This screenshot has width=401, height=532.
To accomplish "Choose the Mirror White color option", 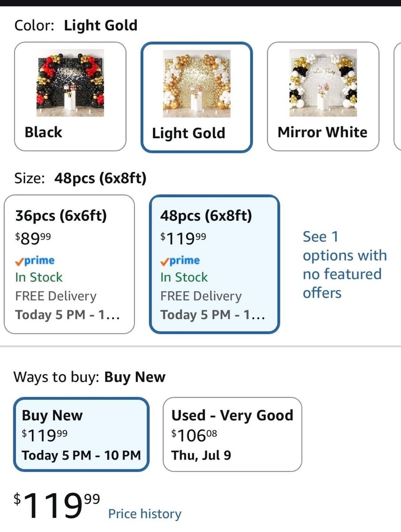I will 323,97.
